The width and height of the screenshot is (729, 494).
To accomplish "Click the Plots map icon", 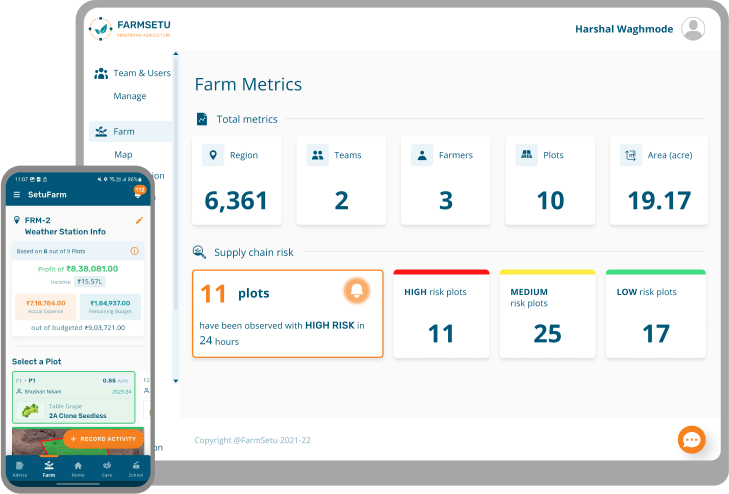I will pyautogui.click(x=525, y=155).
